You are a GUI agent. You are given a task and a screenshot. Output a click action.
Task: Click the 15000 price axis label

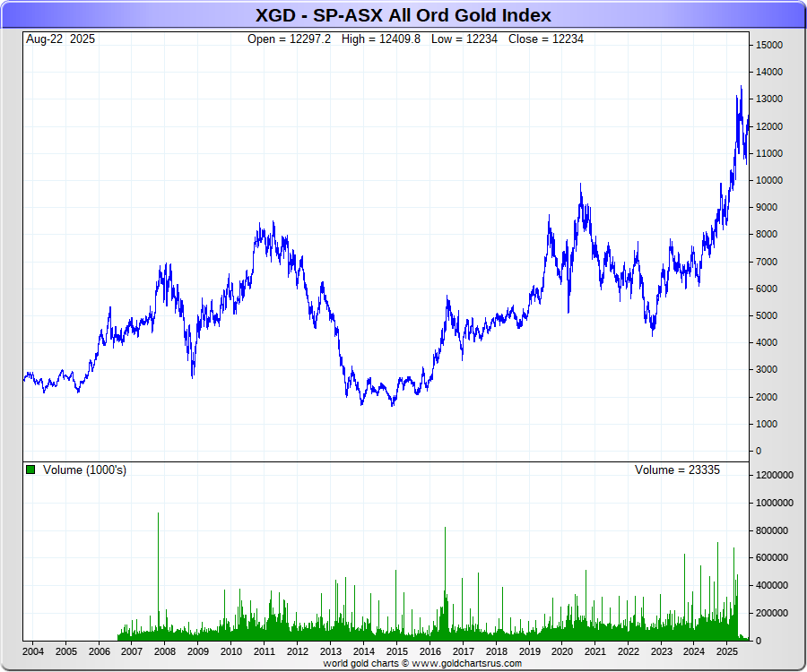pyautogui.click(x=769, y=45)
